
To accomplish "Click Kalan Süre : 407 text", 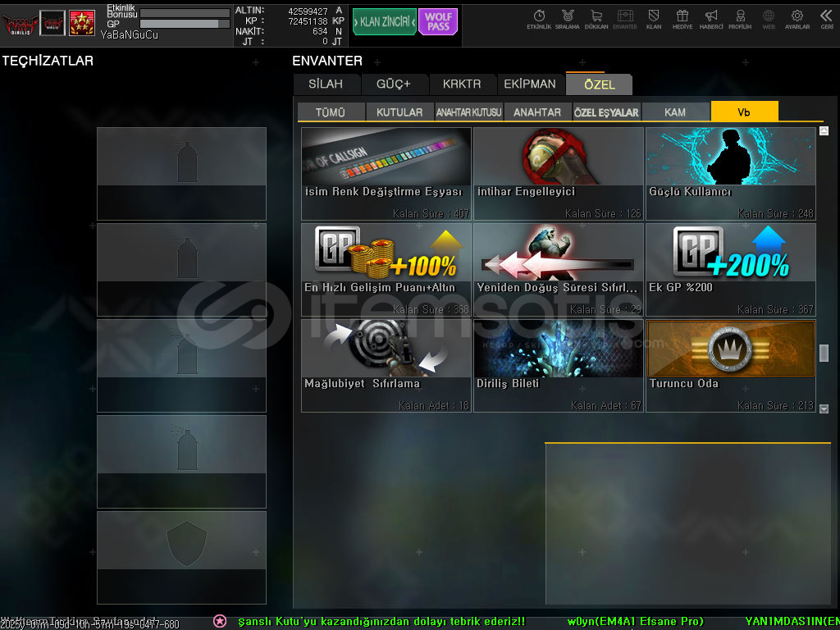I will pos(431,214).
